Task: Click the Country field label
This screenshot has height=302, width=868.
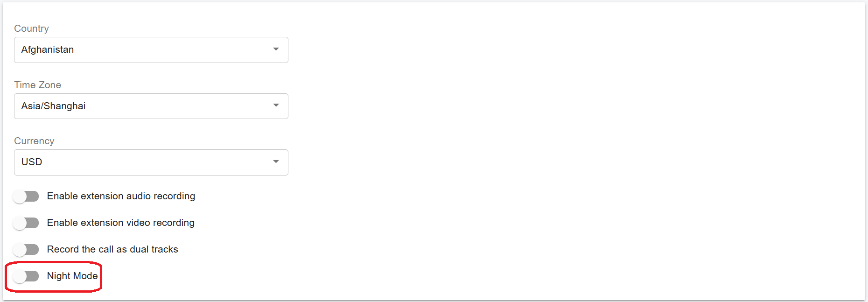Action: 31,28
